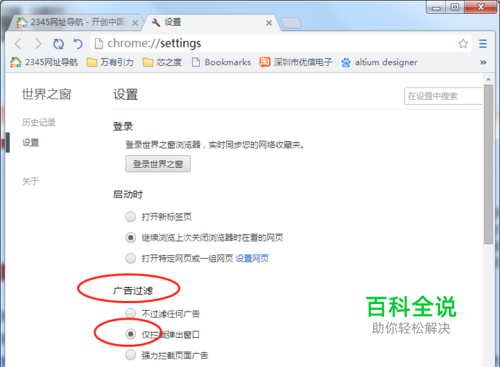Select 设置 in the sidebar
The image size is (500, 367).
30,143
